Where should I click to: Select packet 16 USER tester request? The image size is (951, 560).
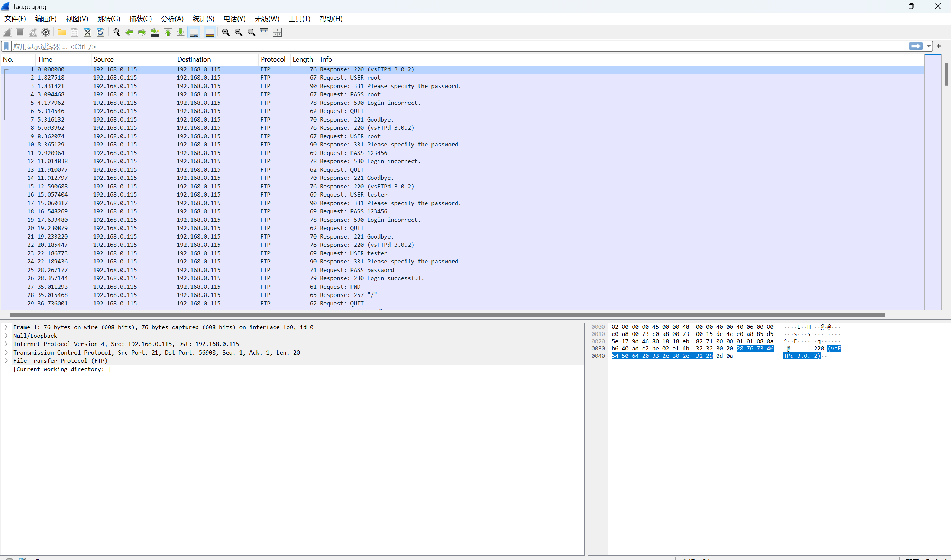click(462, 194)
